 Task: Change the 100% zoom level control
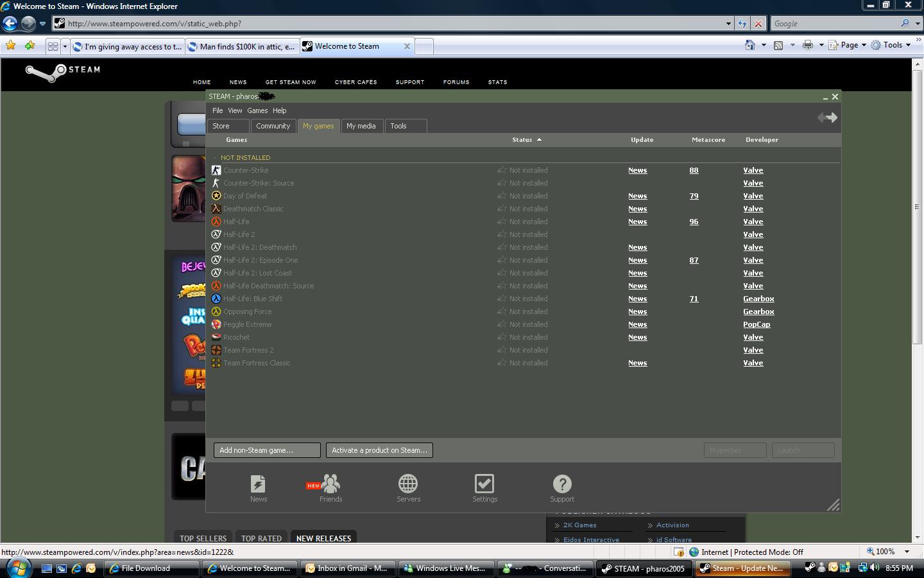pos(889,552)
